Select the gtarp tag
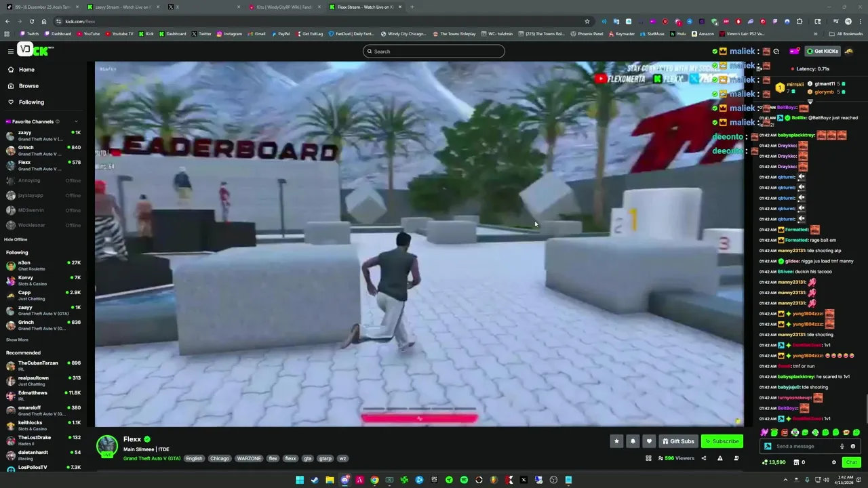 325,459
